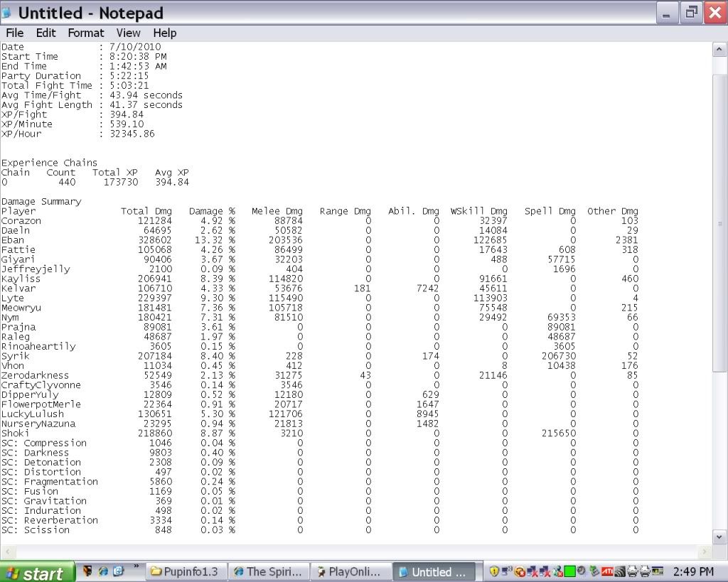Click the red ATI tray icon
Viewport: 728px width, 582px height.
click(608, 572)
